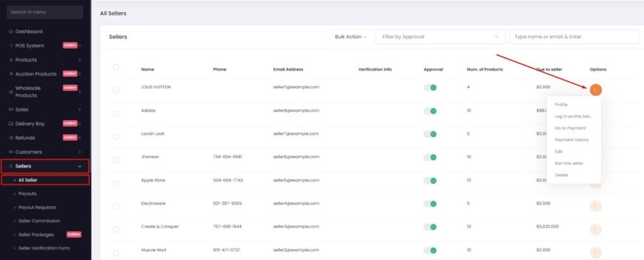Expand the Sales submenu
Image resolution: width=644 pixels, height=260 pixels.
(x=79, y=110)
